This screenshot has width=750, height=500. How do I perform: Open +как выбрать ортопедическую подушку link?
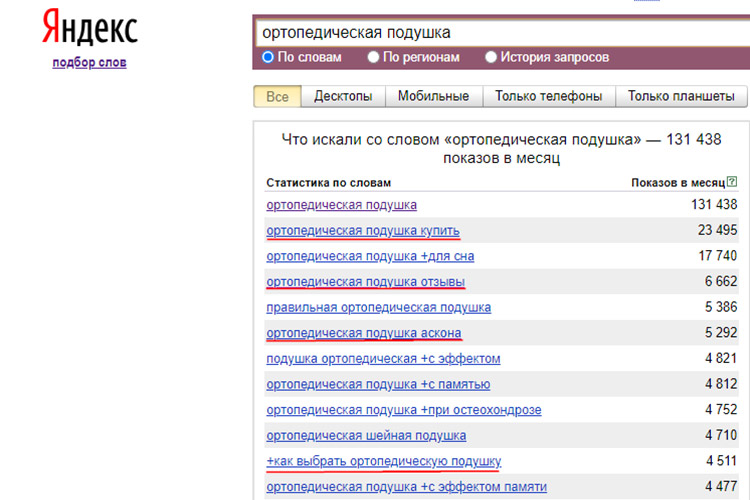pos(384,461)
